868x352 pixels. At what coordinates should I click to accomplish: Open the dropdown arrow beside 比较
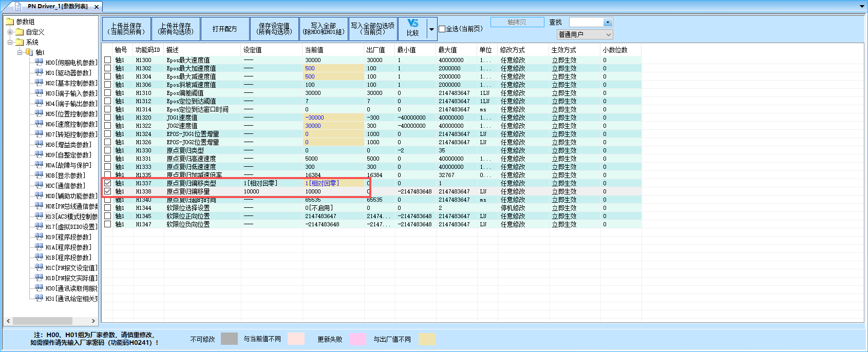pos(432,29)
